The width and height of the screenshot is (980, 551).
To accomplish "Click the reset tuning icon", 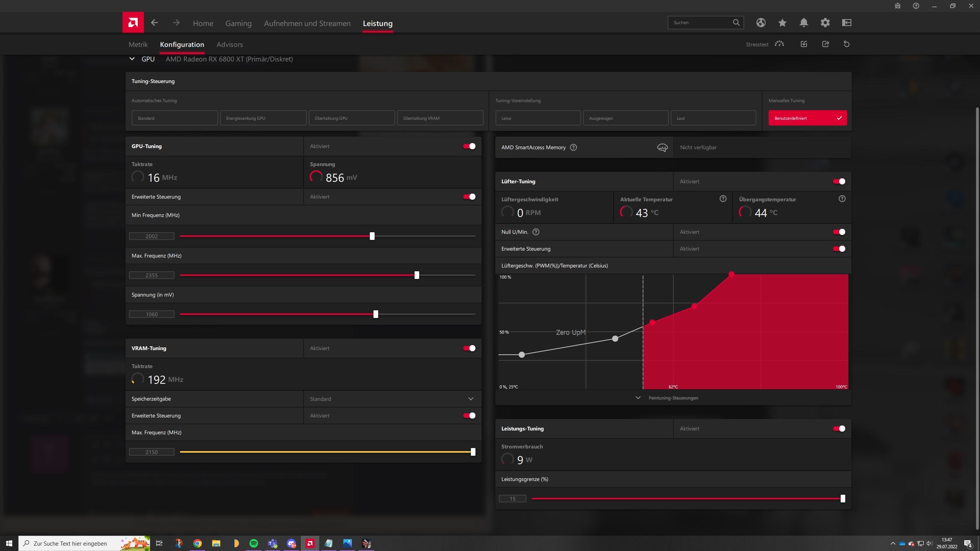I will (x=846, y=44).
